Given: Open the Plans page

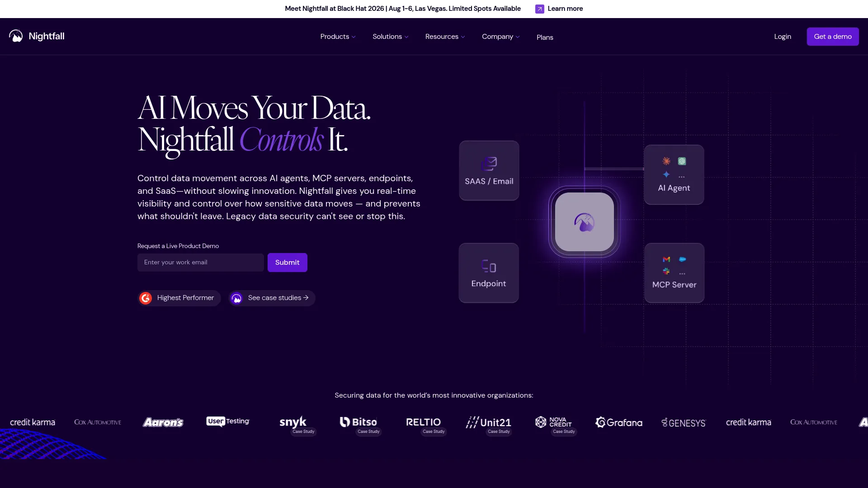Looking at the screenshot, I should (x=545, y=38).
